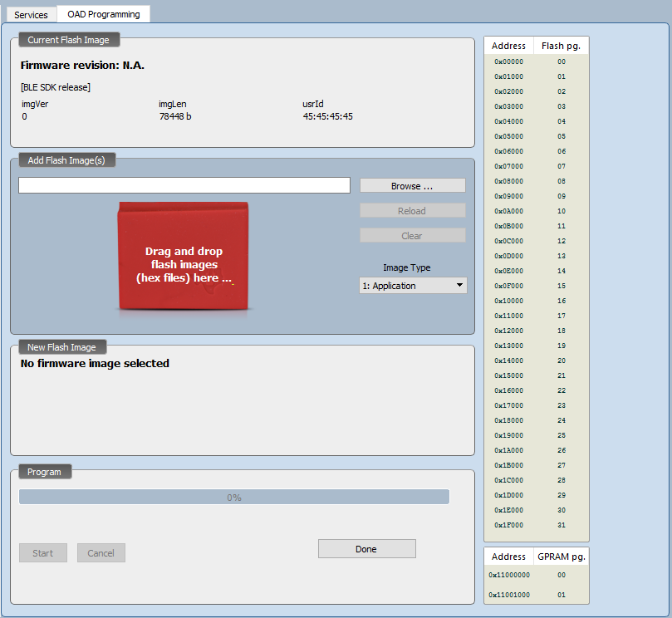
Task: Switch to the Services tab
Action: [31, 15]
